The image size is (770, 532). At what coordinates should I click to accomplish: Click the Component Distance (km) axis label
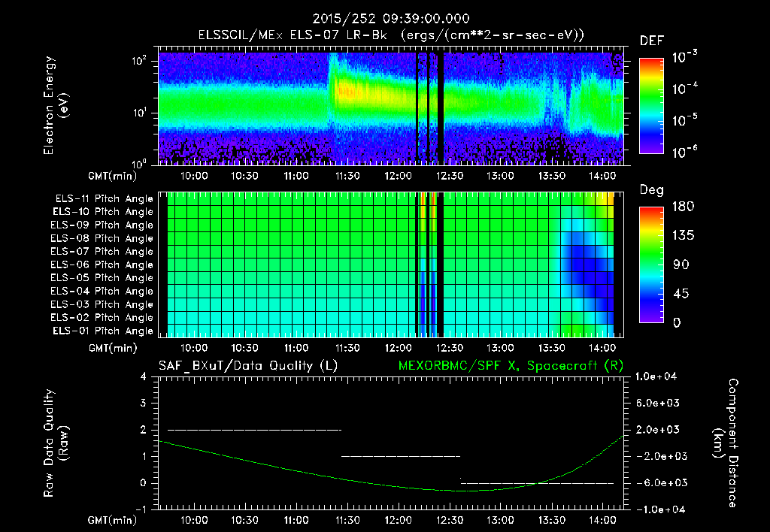pyautogui.click(x=726, y=443)
